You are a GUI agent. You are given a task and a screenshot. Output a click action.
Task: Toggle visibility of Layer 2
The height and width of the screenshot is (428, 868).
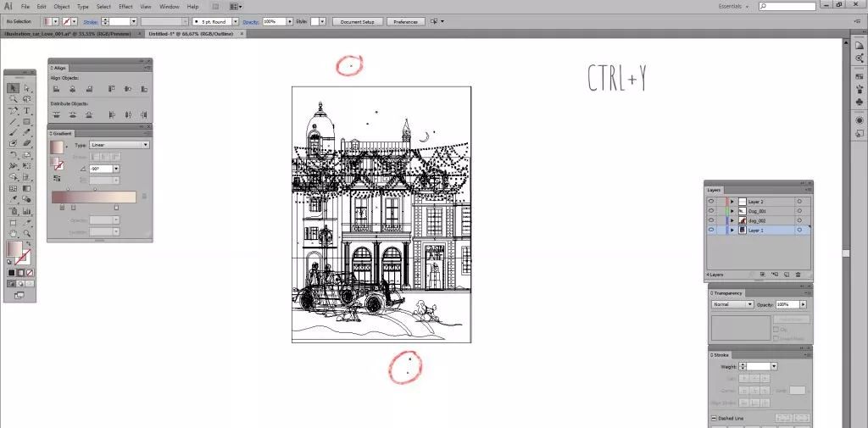click(x=711, y=201)
